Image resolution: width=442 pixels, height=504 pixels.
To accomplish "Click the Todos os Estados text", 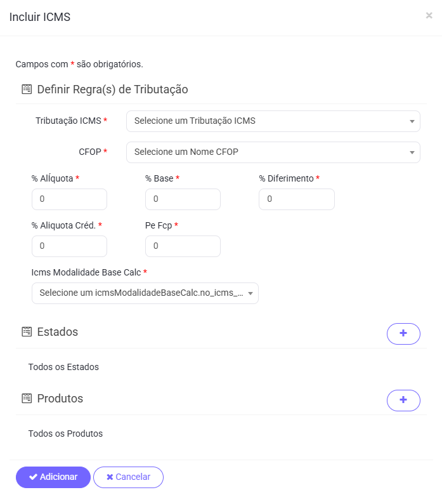I will pyautogui.click(x=63, y=367).
